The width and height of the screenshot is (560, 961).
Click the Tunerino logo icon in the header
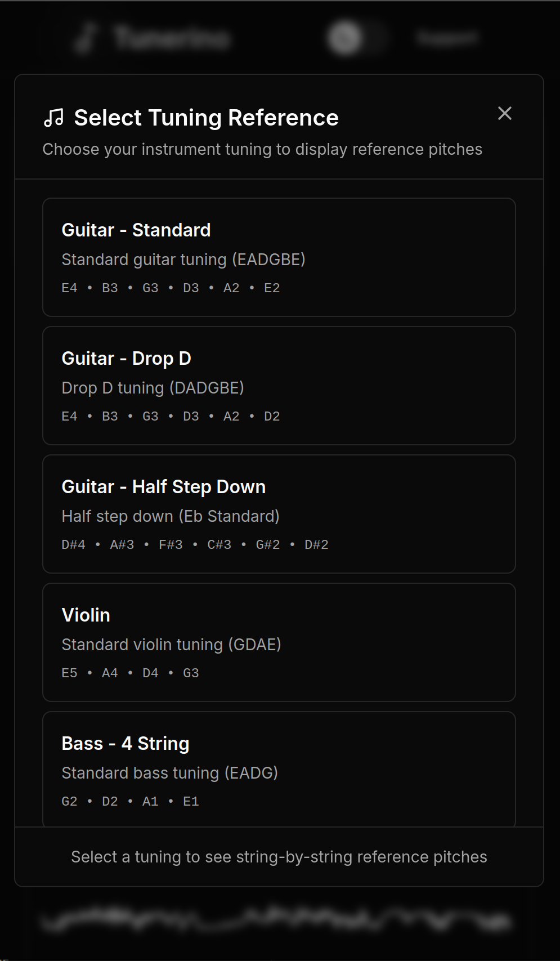point(86,37)
